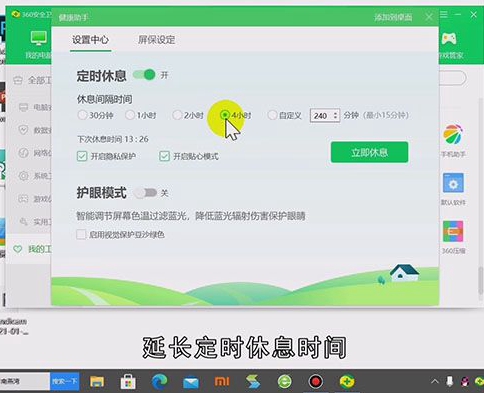The height and width of the screenshot is (393, 484).
Task: Uncheck 开启隐私保护 checkbox
Action: coord(82,156)
